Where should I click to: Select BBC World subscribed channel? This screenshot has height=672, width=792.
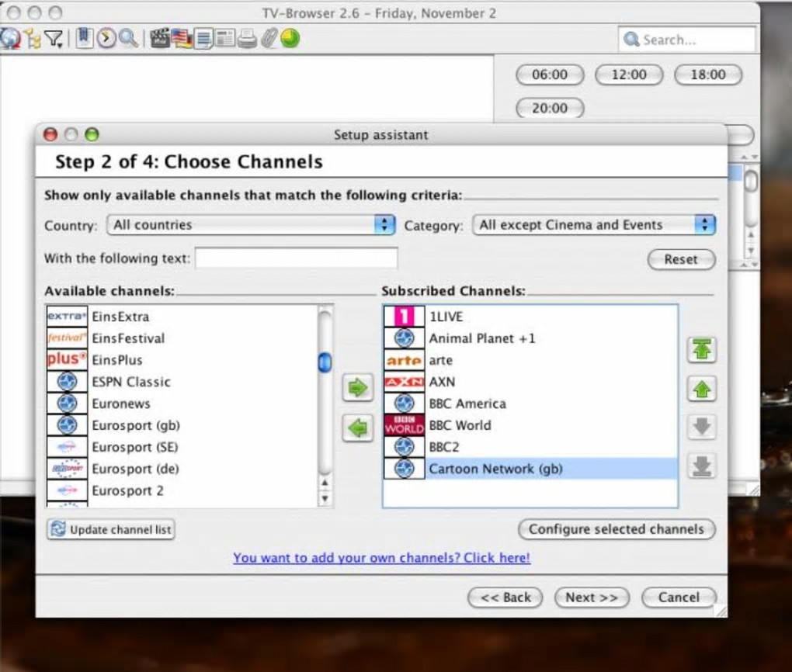pyautogui.click(x=530, y=425)
